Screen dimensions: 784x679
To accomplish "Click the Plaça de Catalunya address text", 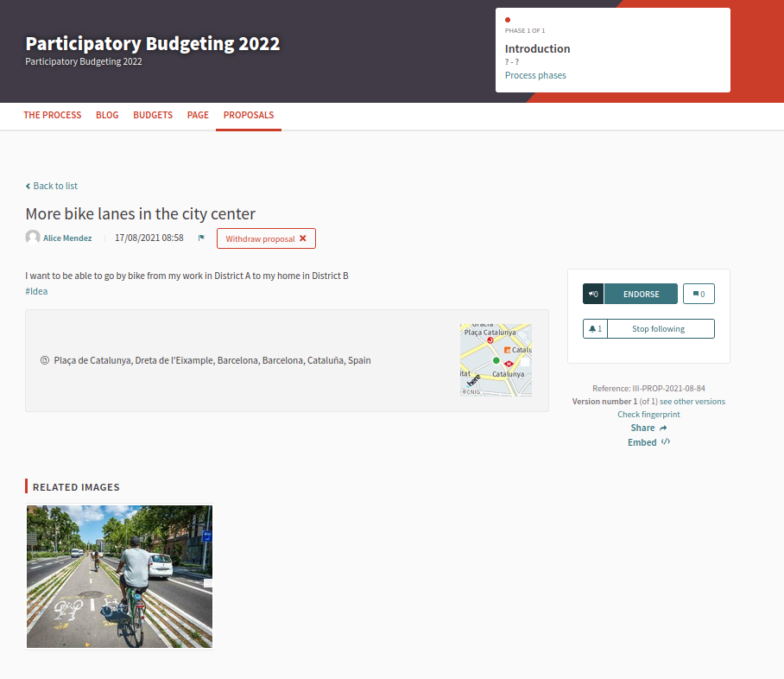I will pos(212,360).
